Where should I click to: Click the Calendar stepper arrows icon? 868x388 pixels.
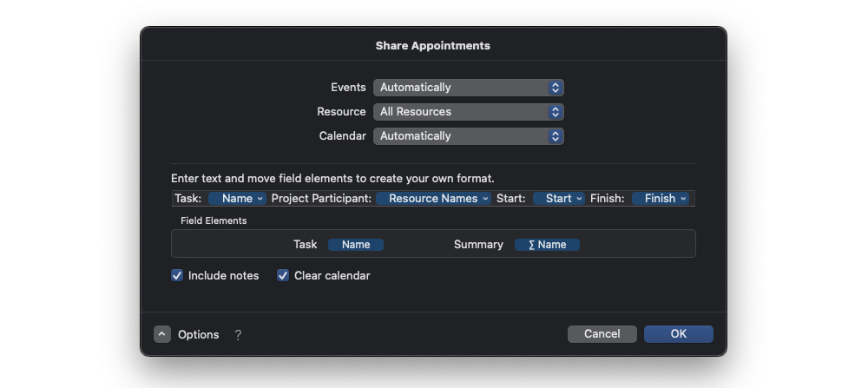point(556,136)
